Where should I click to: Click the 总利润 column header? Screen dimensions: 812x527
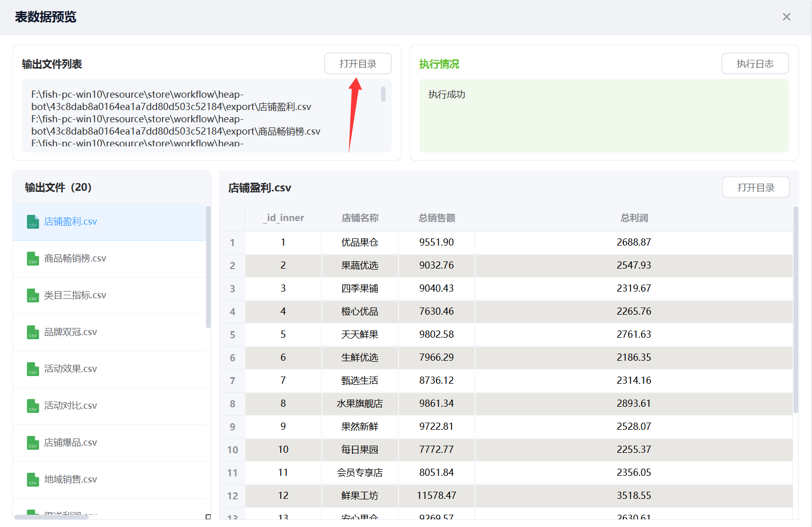[634, 218]
